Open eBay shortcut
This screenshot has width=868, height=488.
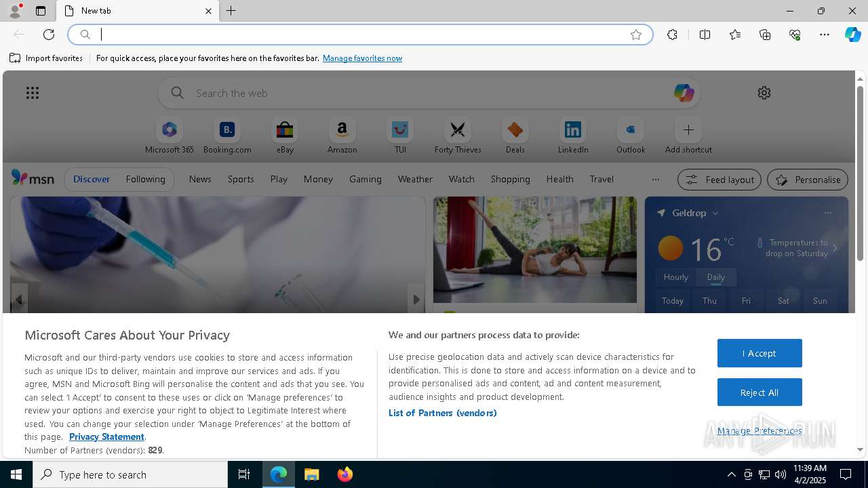click(x=285, y=136)
